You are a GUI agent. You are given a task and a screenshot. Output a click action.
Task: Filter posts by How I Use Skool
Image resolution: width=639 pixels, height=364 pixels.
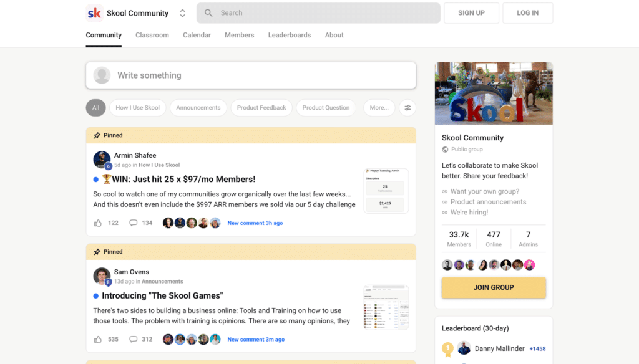(137, 108)
